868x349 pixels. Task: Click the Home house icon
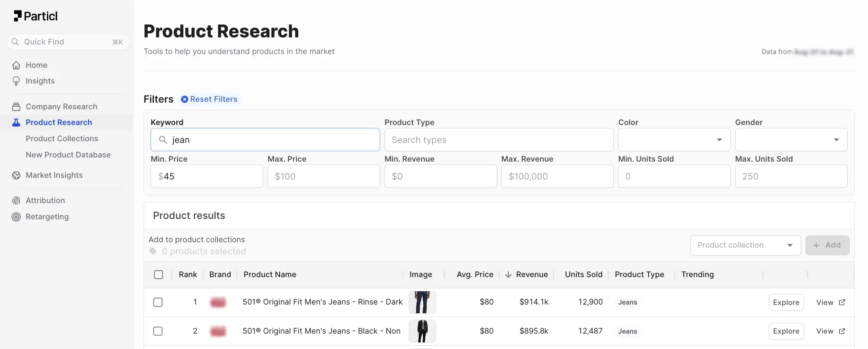[16, 65]
